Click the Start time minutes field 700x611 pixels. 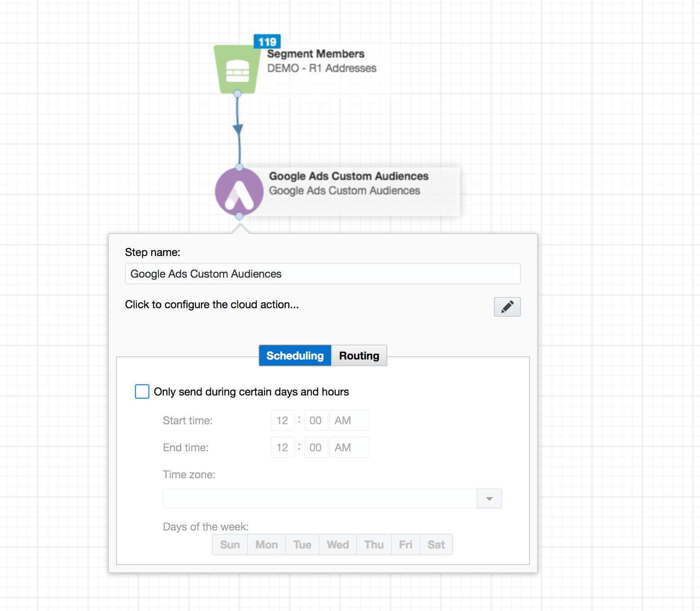[316, 420]
